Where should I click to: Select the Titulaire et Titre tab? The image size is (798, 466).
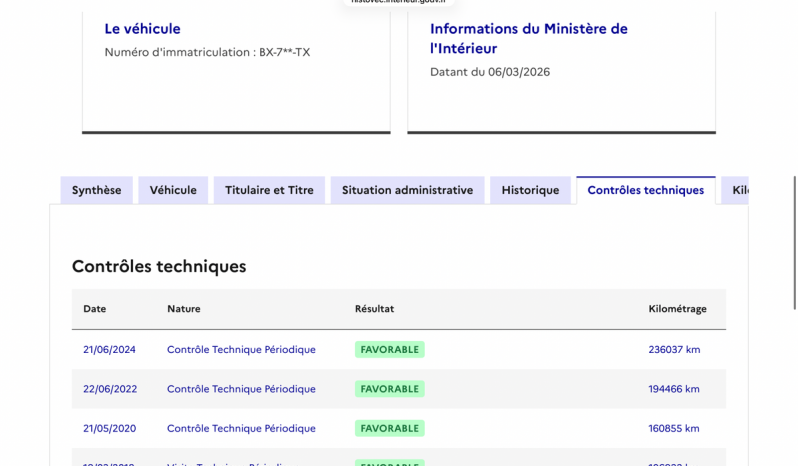tap(269, 190)
